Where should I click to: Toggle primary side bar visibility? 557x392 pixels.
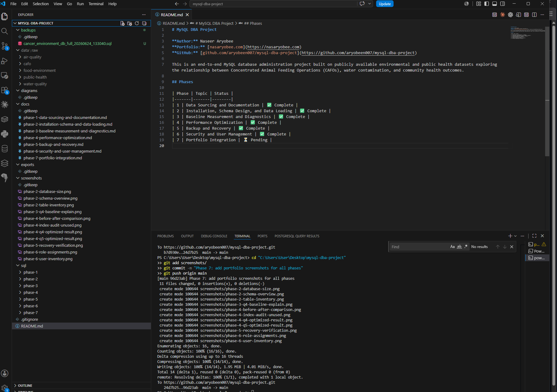tap(487, 4)
